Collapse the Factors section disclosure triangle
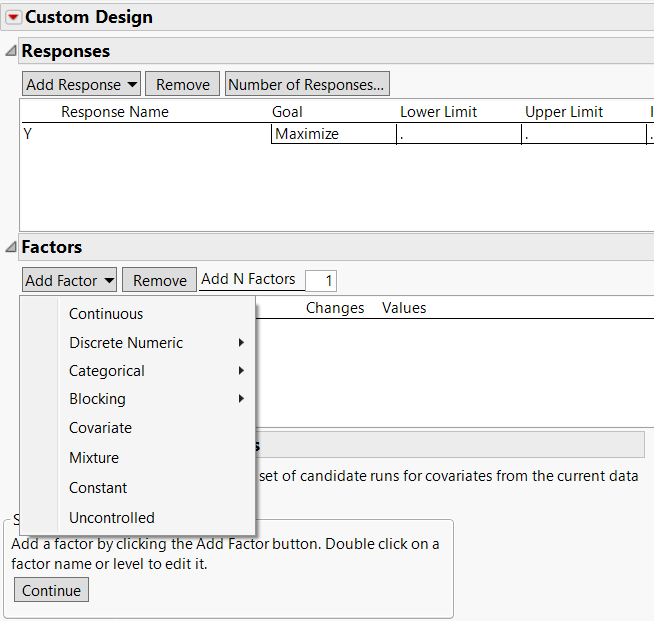The height and width of the screenshot is (621, 654). (10, 247)
